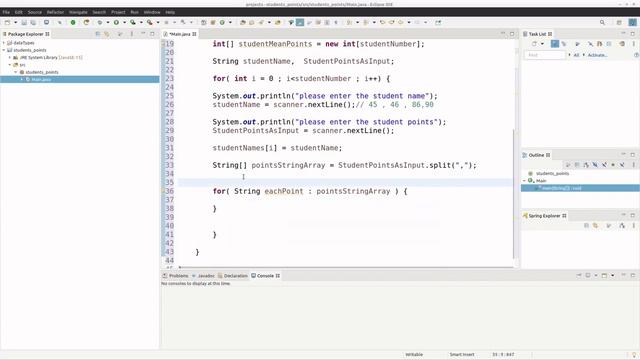Click the editor horizontal scrollbar
Viewport: 640px width, 360px height.
click(x=347, y=267)
